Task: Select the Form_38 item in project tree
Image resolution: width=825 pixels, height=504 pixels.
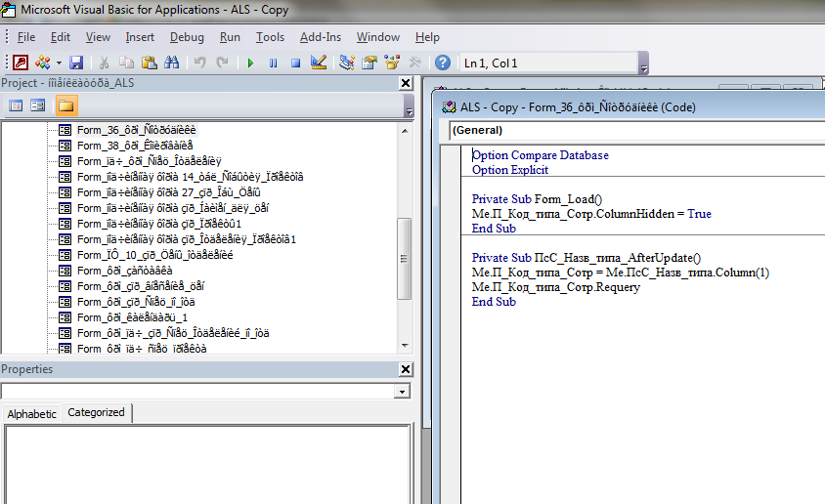Action: click(x=135, y=146)
